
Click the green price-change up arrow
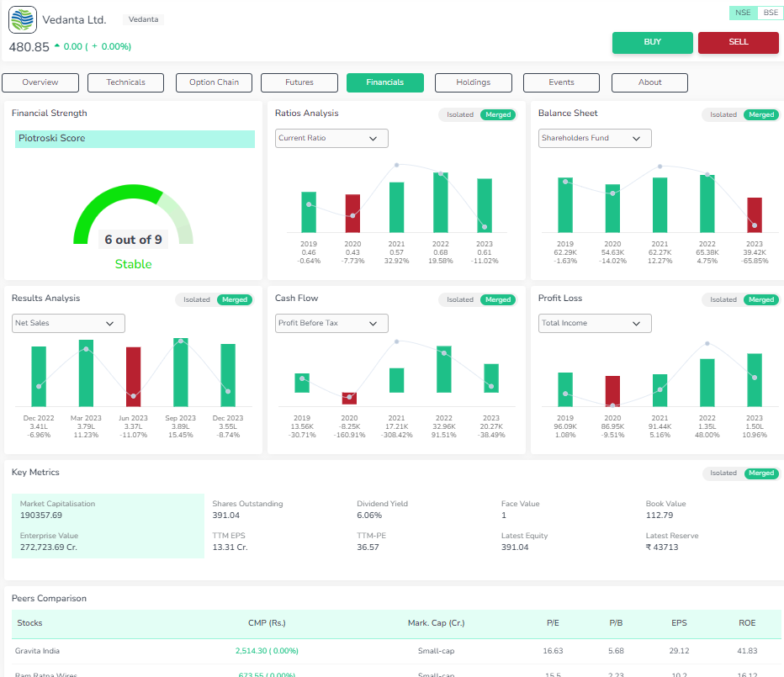(57, 46)
